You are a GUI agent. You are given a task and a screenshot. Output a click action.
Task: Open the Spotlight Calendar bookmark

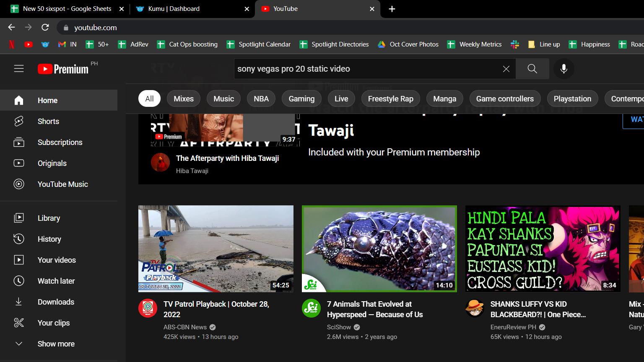259,44
